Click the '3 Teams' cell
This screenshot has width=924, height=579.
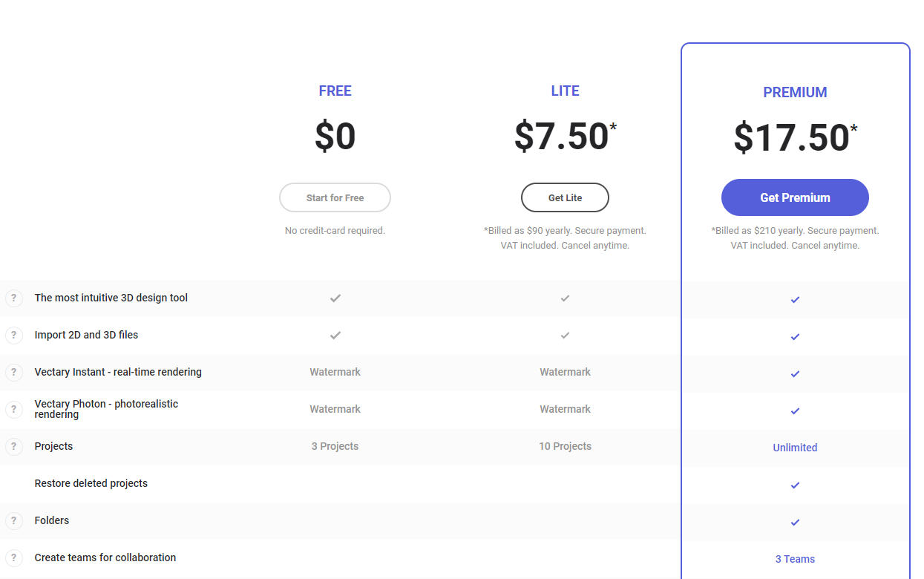(x=795, y=559)
